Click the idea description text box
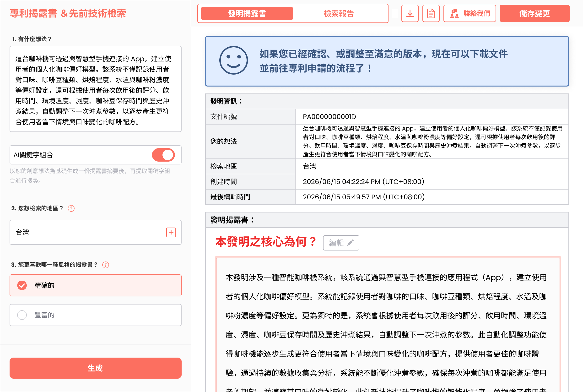 (x=96, y=89)
